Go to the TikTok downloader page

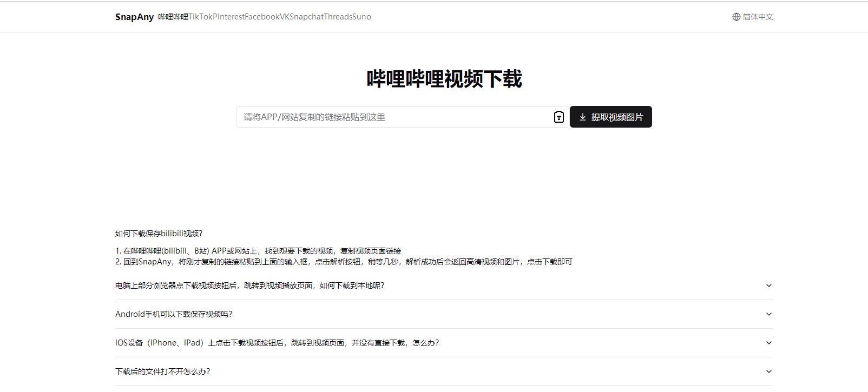coord(200,17)
